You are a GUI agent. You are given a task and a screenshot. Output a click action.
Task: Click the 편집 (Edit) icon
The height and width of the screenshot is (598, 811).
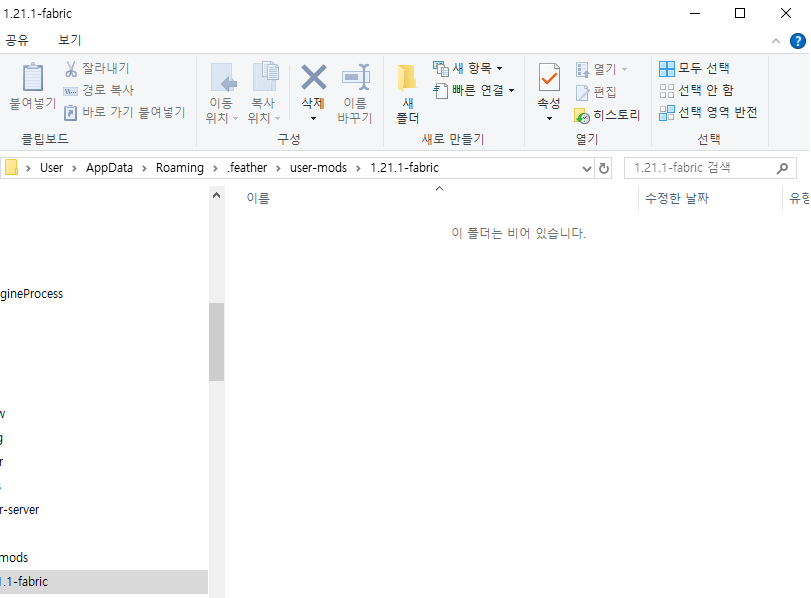pyautogui.click(x=582, y=93)
